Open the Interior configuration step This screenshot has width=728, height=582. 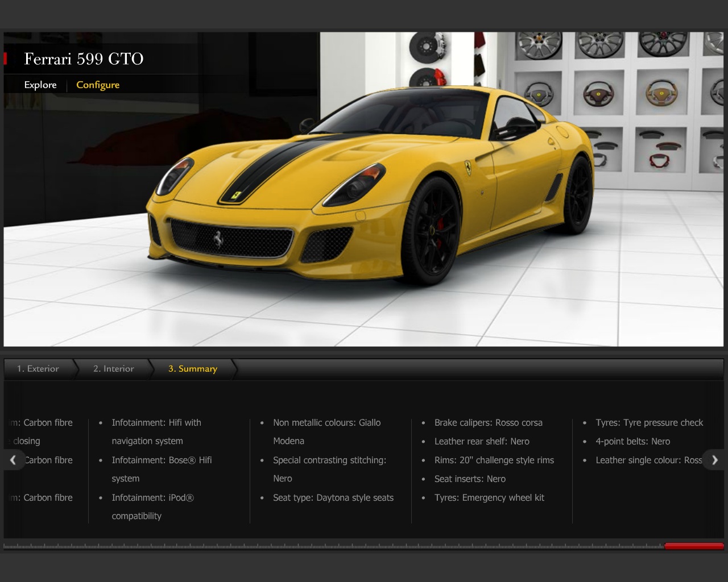pos(113,368)
